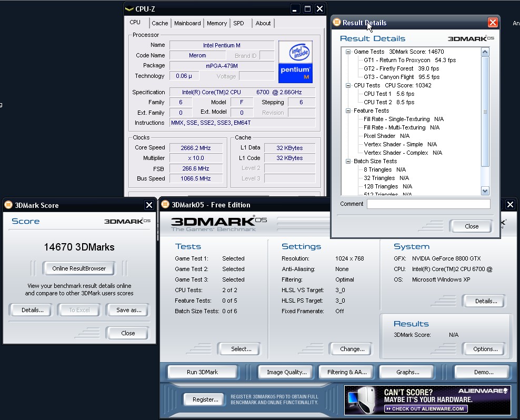Collapse the CPU Tests tree node
The height and width of the screenshot is (420, 520).
[x=348, y=85]
